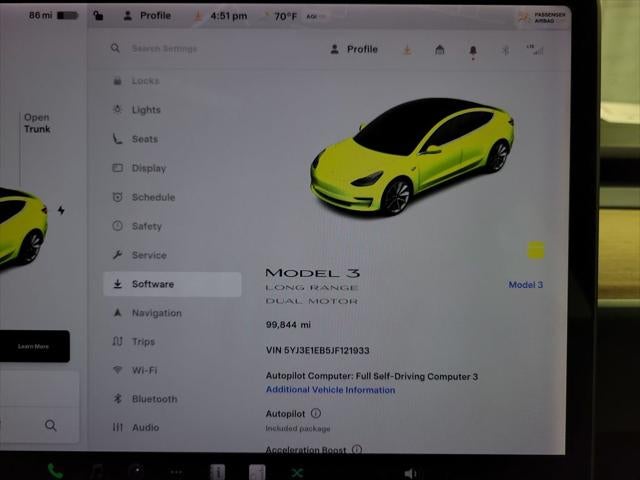
Task: Open Profile menu in top status bar
Action: point(146,16)
